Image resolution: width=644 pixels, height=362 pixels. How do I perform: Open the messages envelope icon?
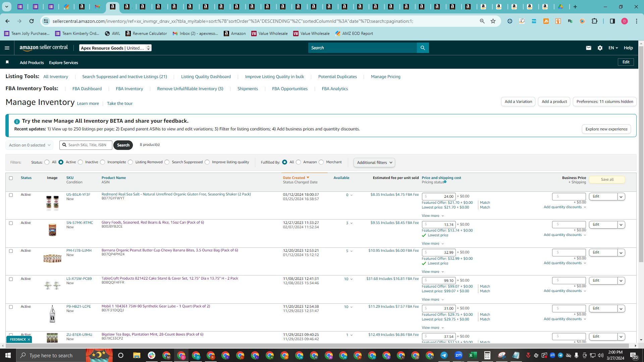pyautogui.click(x=588, y=48)
